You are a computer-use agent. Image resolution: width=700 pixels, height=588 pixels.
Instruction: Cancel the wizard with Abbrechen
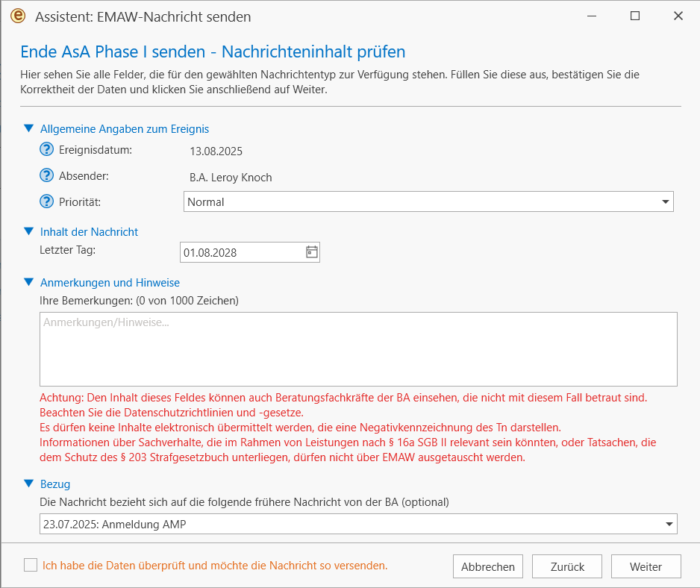pos(487,566)
